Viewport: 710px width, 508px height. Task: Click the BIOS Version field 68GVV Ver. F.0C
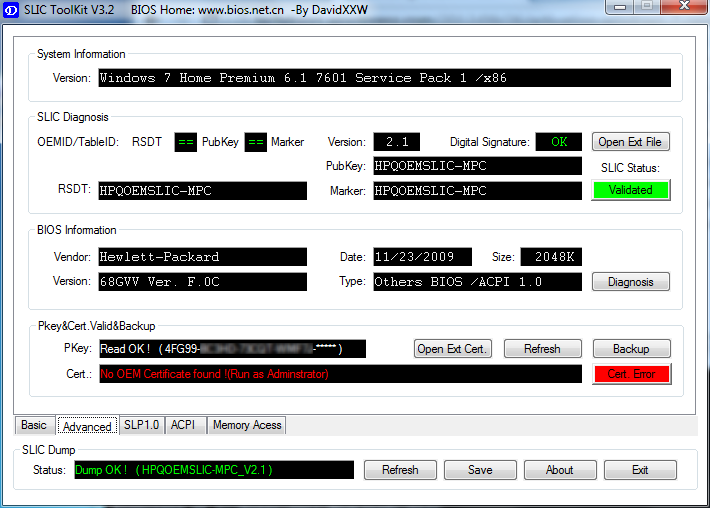[x=202, y=282]
